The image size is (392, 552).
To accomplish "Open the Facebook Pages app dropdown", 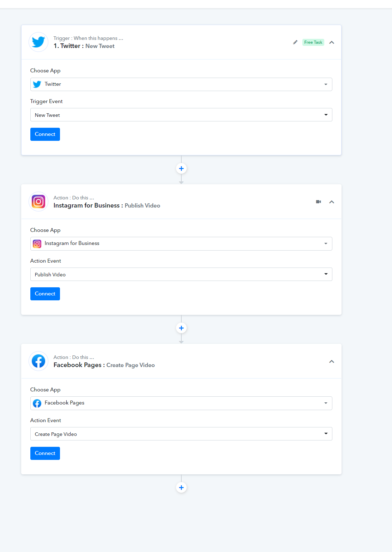I will pos(181,403).
